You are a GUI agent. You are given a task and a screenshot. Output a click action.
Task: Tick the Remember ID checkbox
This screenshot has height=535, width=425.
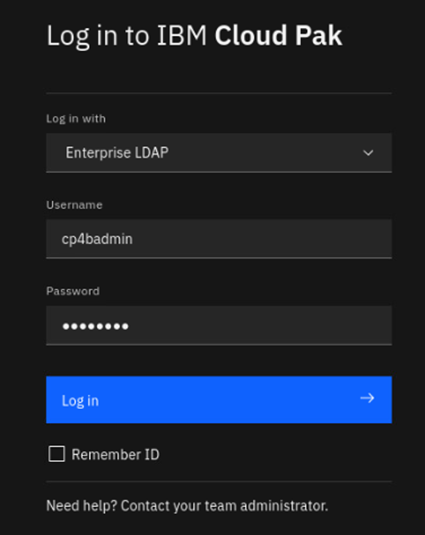point(57,454)
